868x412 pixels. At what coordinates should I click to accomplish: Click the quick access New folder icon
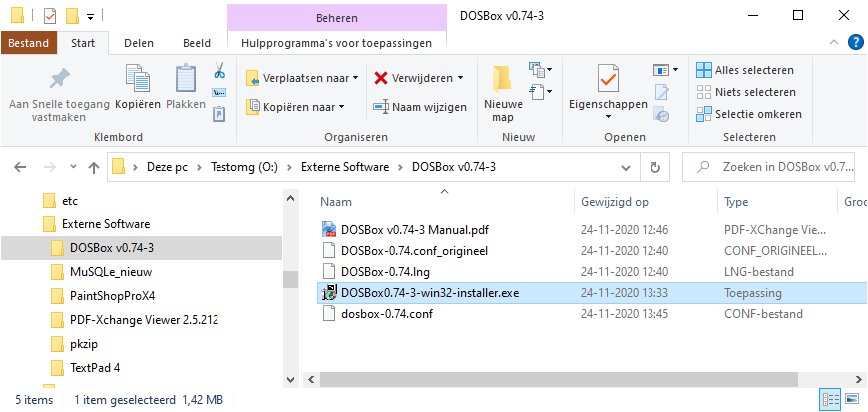[x=72, y=16]
